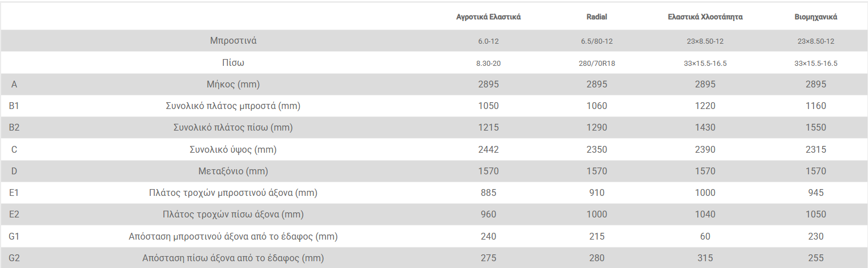The image size is (868, 268).
Task: Click the "Αγροτικά Ελαστικά" column header
Action: [x=488, y=17]
